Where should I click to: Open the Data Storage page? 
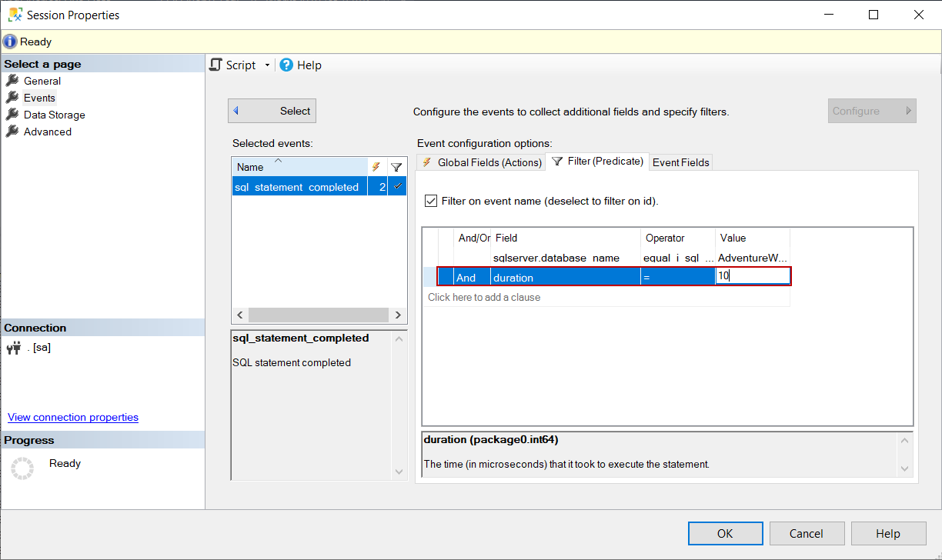coord(55,115)
